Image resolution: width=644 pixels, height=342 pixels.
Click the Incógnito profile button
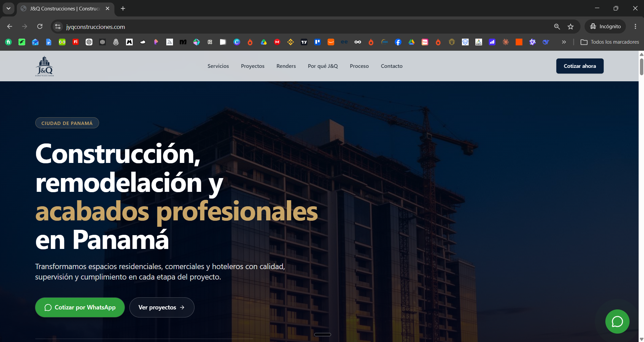605,27
